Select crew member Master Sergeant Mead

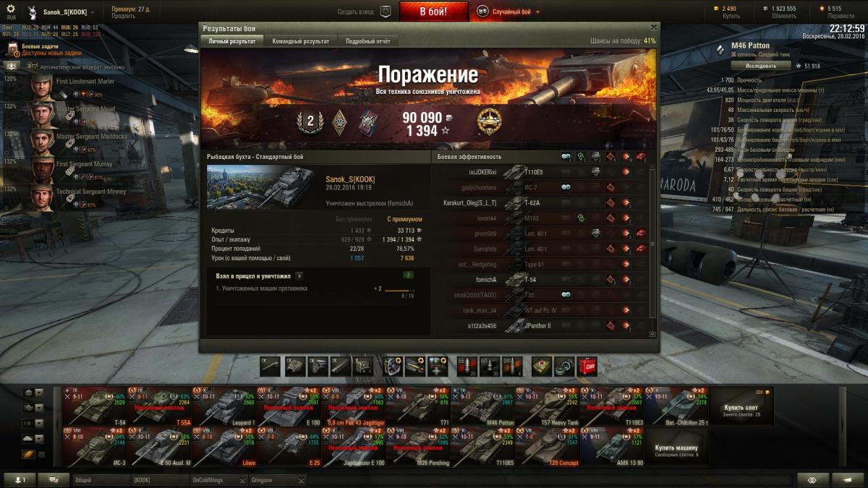click(x=65, y=114)
